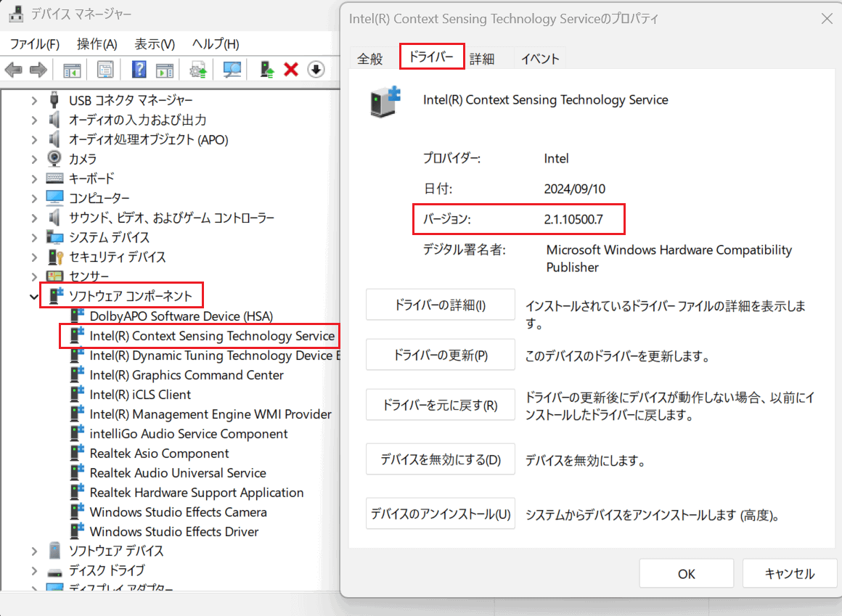This screenshot has height=616, width=842.
Task: Select Intel(R) Graphics Command Center row
Action: point(176,375)
